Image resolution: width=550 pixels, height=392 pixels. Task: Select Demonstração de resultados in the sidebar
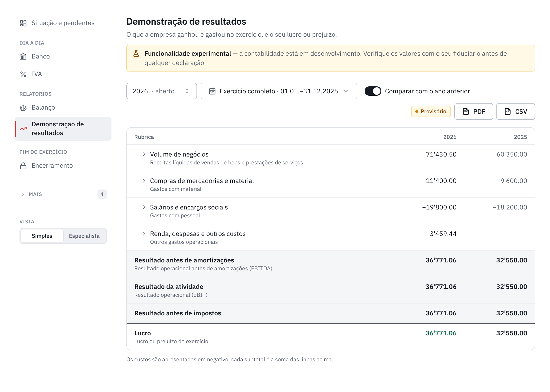pos(63,129)
